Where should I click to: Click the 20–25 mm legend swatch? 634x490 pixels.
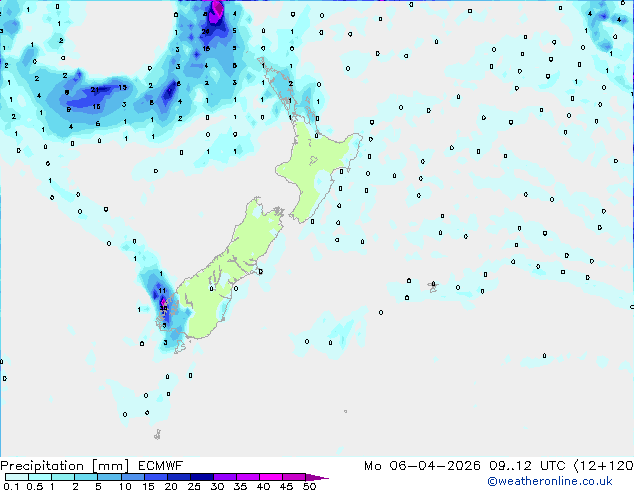[x=178, y=477]
